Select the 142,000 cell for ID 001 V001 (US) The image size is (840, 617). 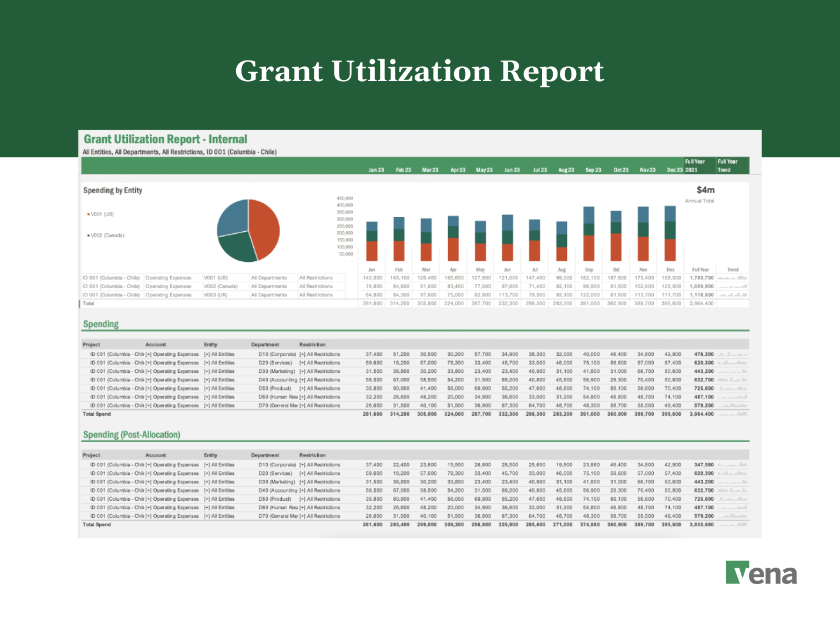pyautogui.click(x=372, y=277)
